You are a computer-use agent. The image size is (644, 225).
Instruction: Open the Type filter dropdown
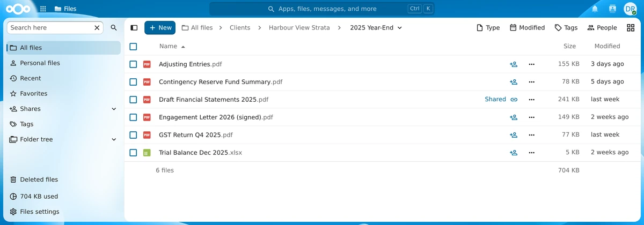(488, 27)
